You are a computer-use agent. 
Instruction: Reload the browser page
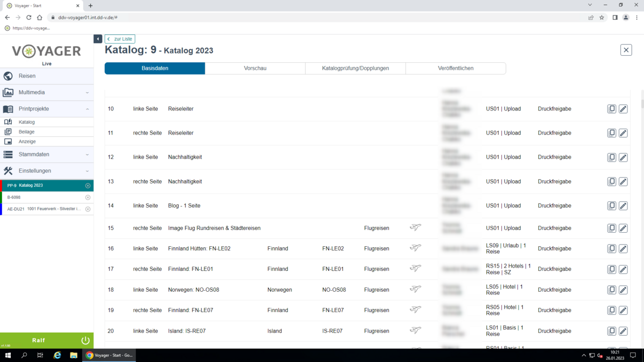29,17
